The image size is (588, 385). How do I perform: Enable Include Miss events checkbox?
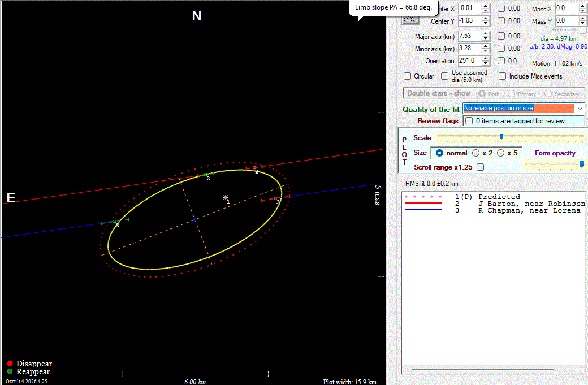pyautogui.click(x=503, y=76)
